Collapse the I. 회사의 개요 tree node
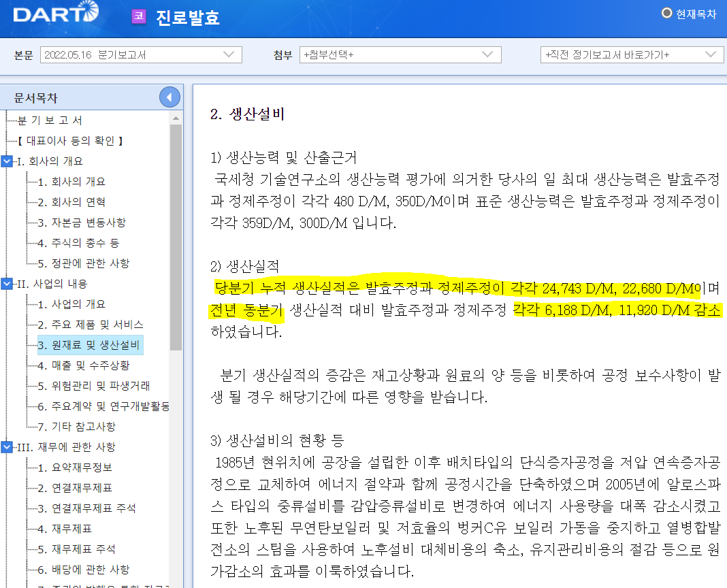727x588 pixels. point(7,161)
